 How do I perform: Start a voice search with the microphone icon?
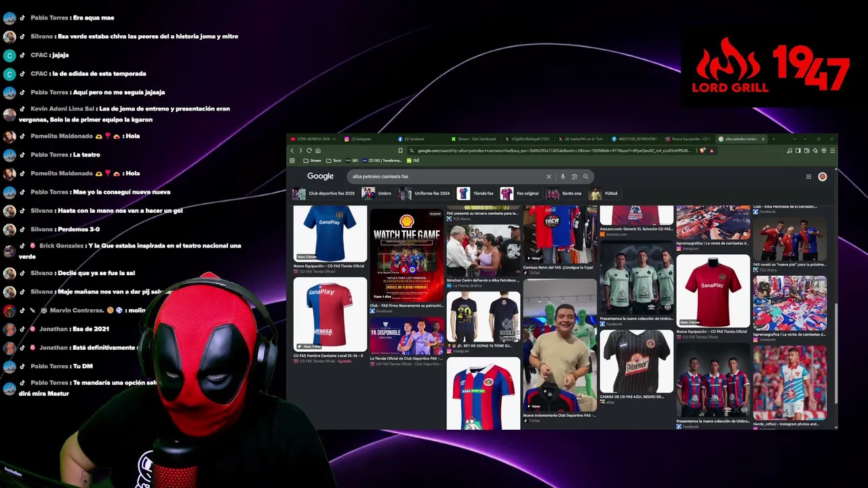tap(562, 177)
